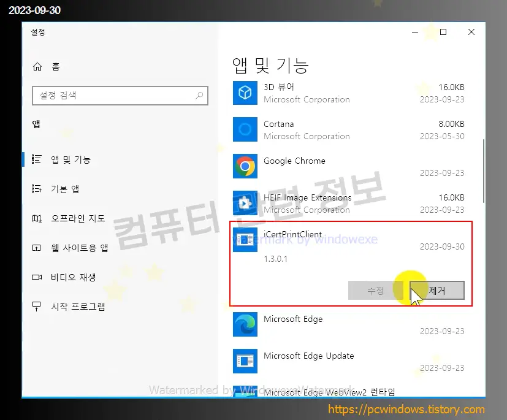Select the 3D 뷰어 app icon

(x=245, y=93)
